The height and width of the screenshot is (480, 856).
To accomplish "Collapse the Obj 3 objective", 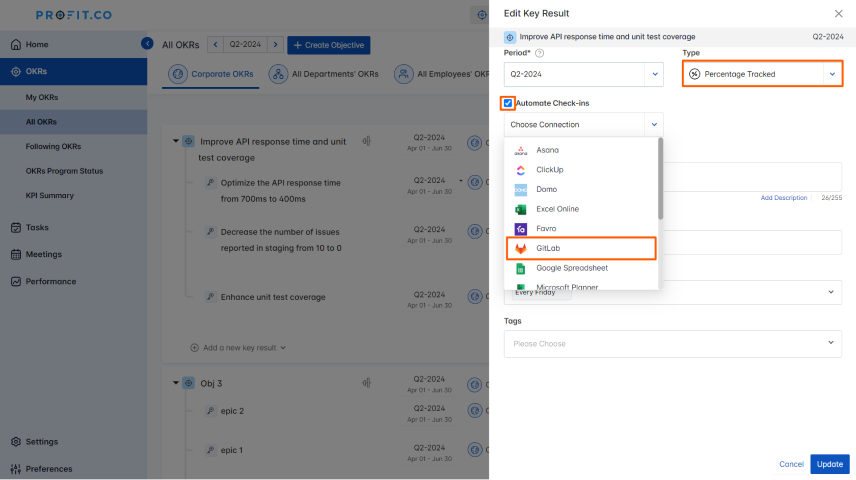I will [176, 383].
